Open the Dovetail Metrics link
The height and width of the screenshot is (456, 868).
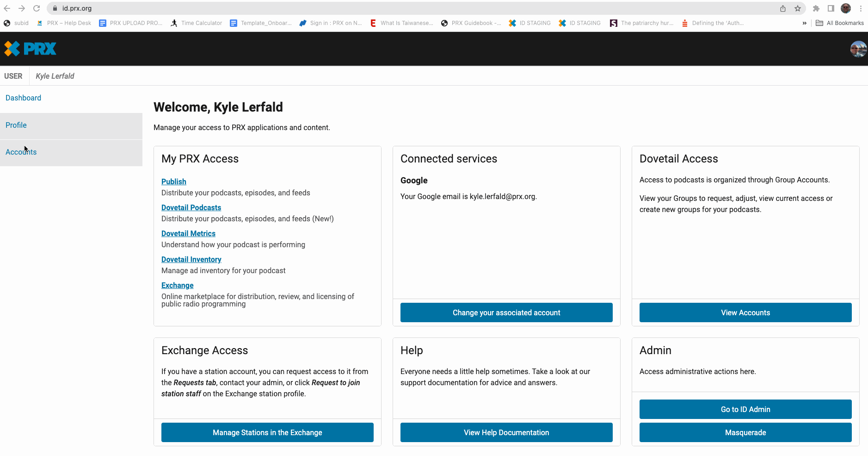click(x=188, y=233)
